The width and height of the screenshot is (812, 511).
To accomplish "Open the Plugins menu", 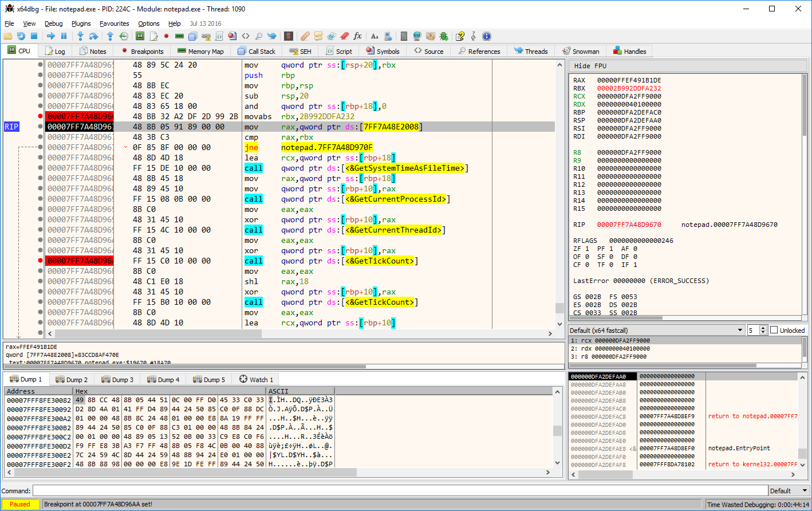I will [x=81, y=23].
